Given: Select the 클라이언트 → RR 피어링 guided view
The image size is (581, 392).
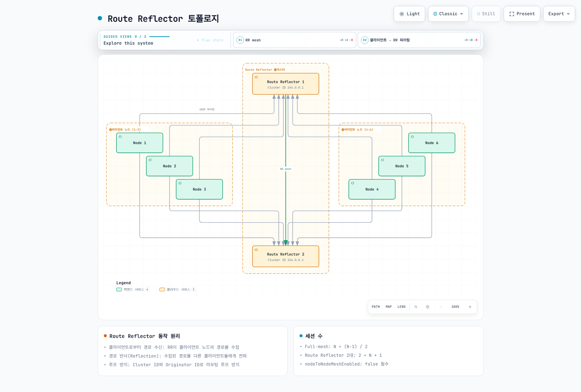Looking at the screenshot, I should [419, 40].
